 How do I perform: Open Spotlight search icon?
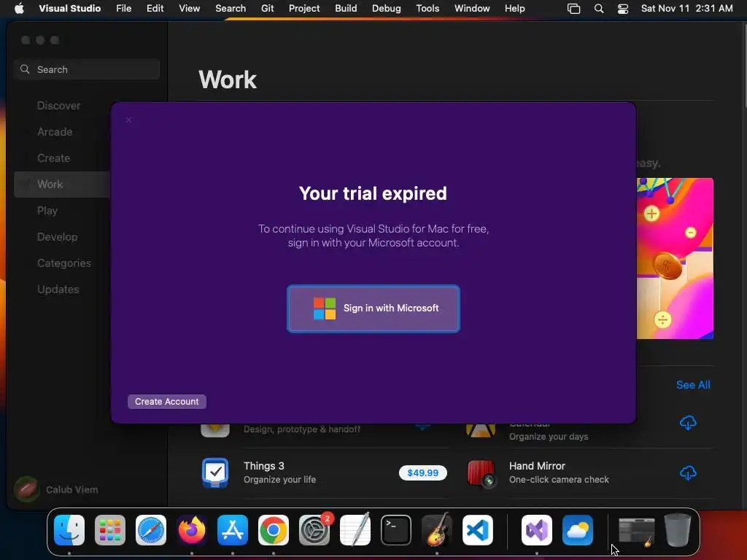click(x=599, y=8)
